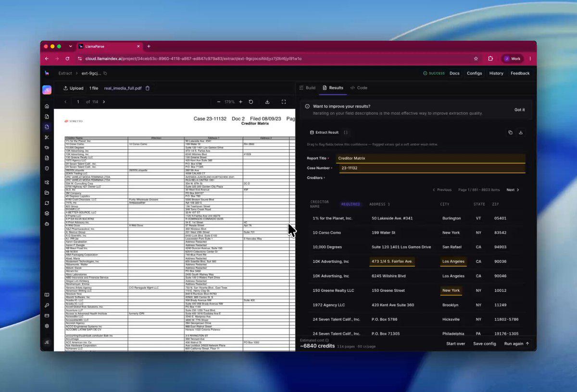The image size is (577, 392).
Task: Open the tags icon in the sidebar
Action: [47, 147]
